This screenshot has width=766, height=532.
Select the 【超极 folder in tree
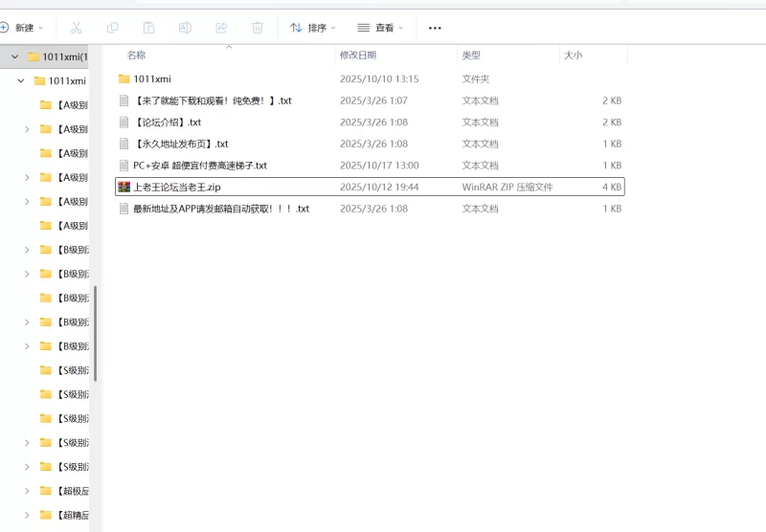coord(74,491)
